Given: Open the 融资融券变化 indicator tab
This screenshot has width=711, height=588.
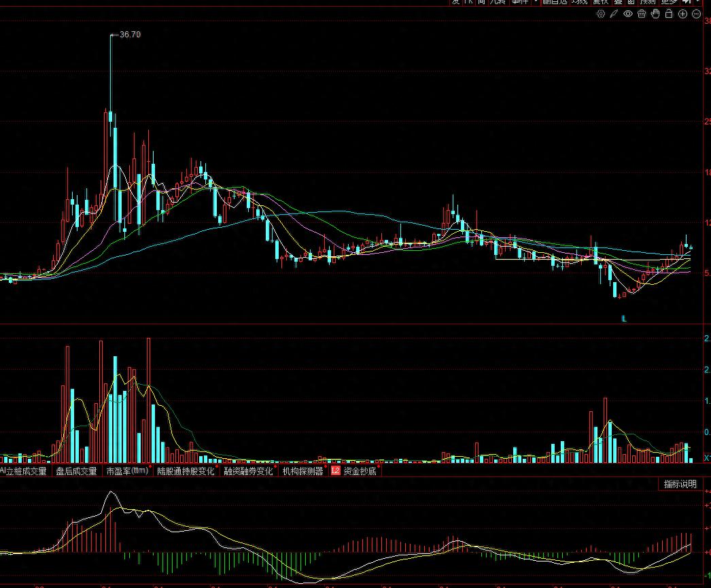Looking at the screenshot, I should 249,471.
